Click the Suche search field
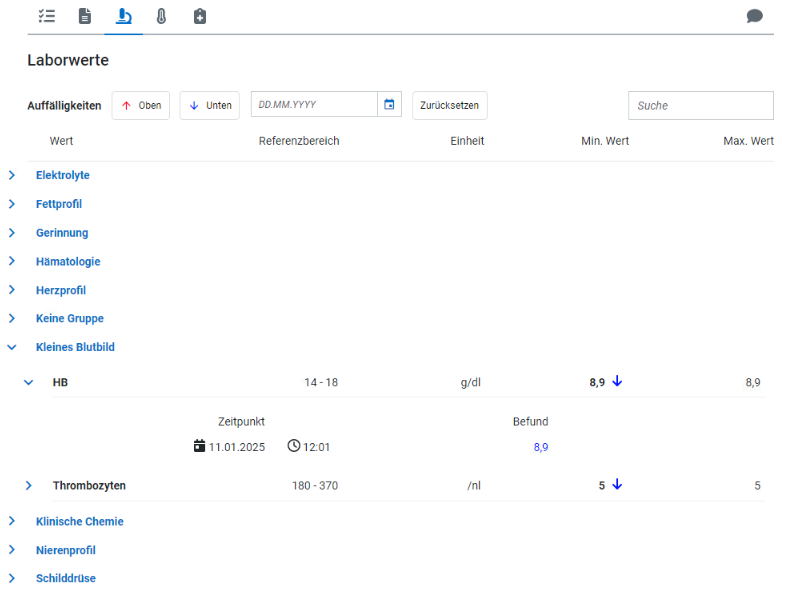Viewport: 791px width, 616px height. [701, 105]
